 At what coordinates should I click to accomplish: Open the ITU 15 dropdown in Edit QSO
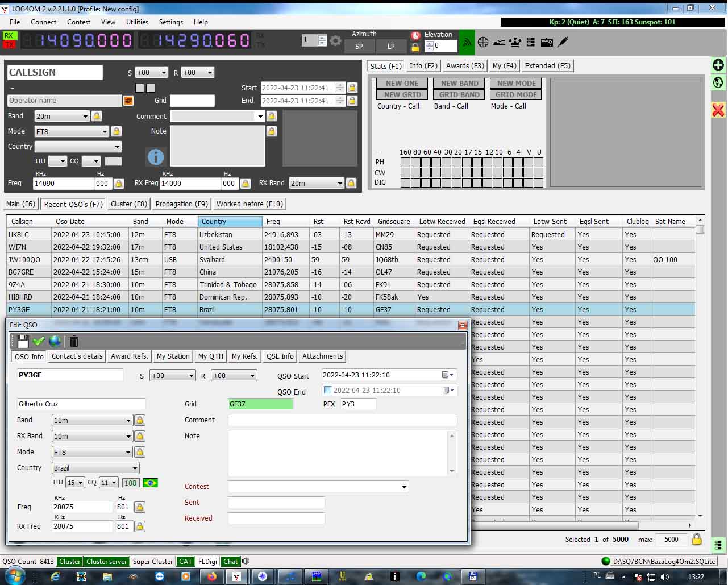pyautogui.click(x=81, y=483)
